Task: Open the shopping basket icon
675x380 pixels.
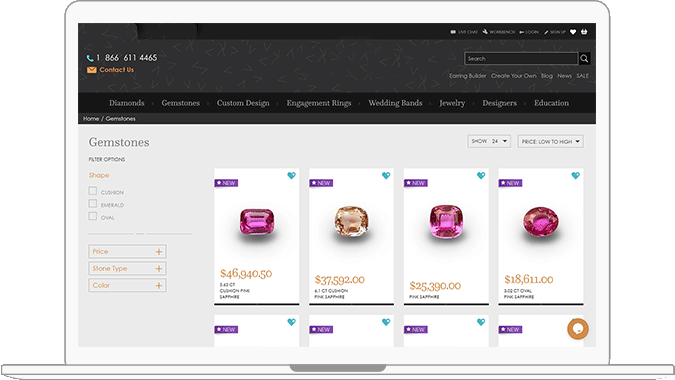Action: point(584,32)
